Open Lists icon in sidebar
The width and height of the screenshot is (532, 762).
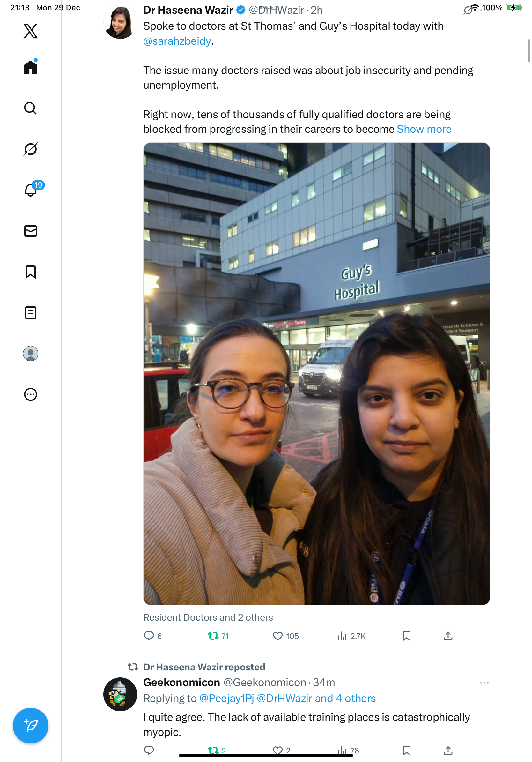[31, 313]
